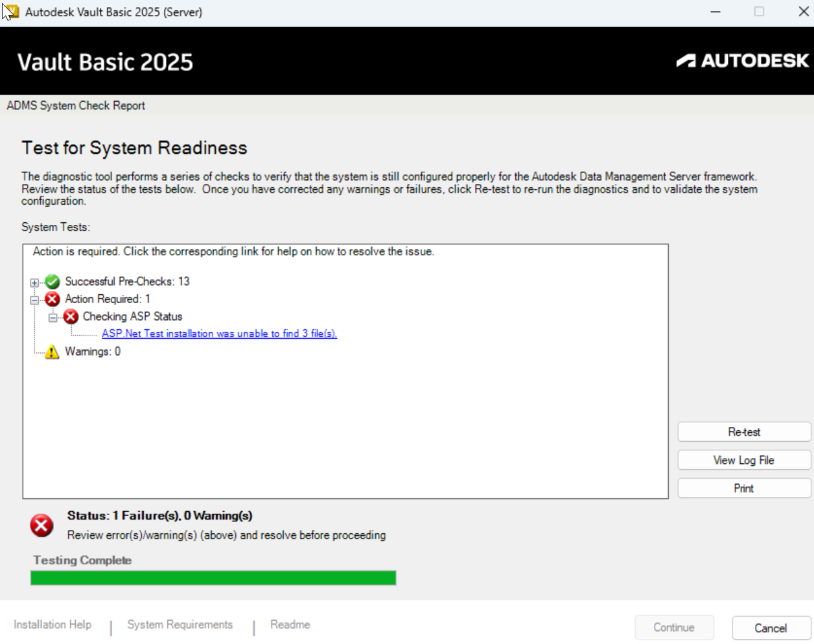Viewport: 814px width, 644px height.
Task: Open the ASP.Net Test installation failure link
Action: click(219, 333)
